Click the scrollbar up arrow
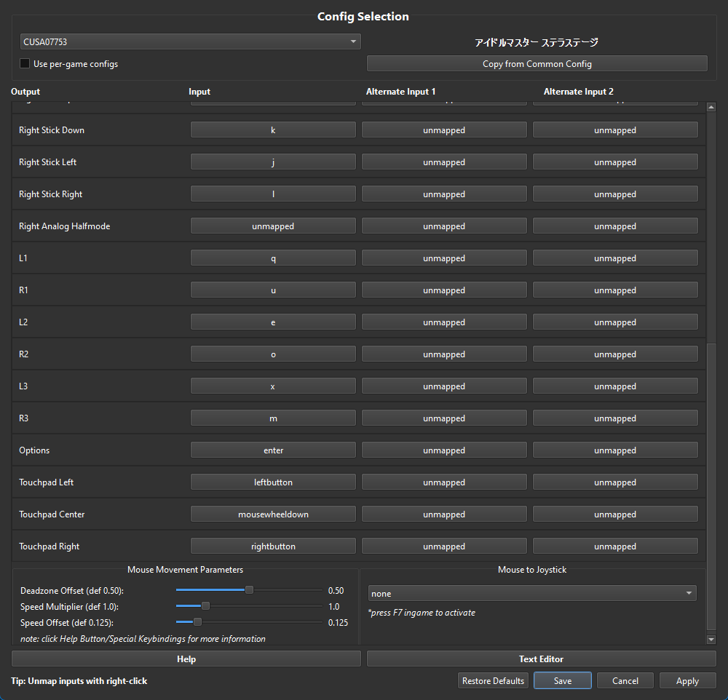The width and height of the screenshot is (728, 700). (711, 107)
